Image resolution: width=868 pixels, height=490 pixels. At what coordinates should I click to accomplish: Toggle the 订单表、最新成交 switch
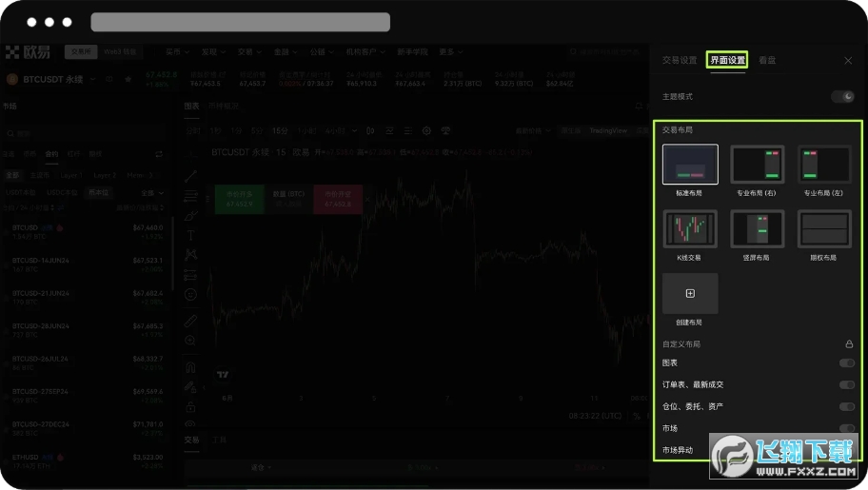click(846, 384)
